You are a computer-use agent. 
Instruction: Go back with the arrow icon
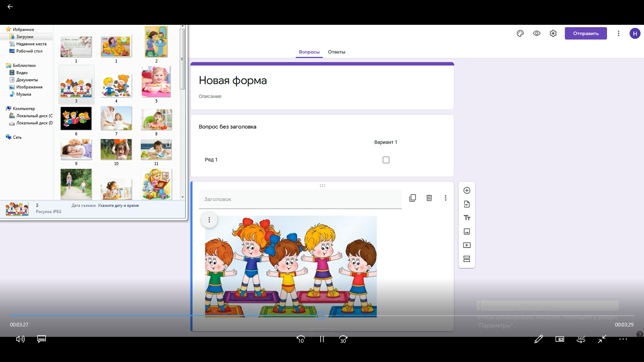click(10, 7)
